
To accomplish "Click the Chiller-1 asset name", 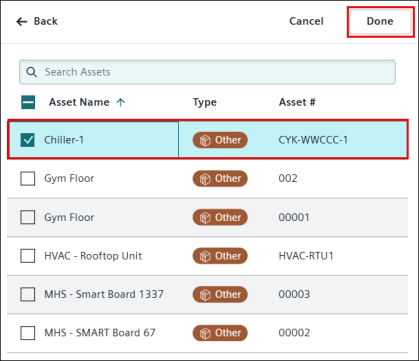I will (64, 140).
